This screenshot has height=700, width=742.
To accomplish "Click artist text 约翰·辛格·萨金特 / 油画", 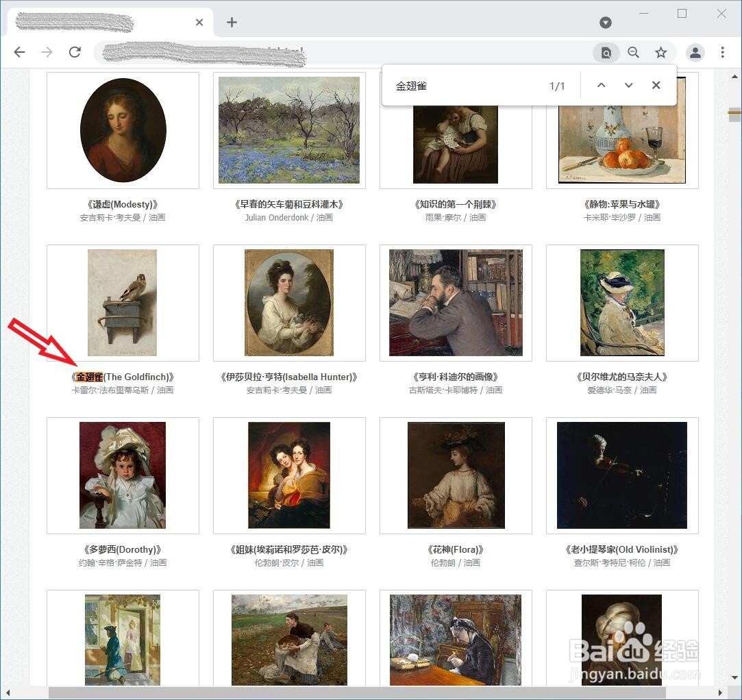I will (123, 563).
